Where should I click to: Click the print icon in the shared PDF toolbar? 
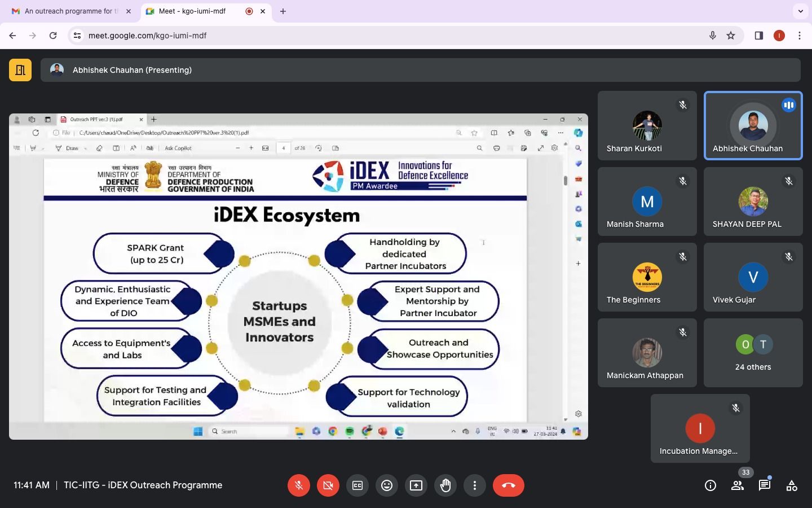point(496,148)
